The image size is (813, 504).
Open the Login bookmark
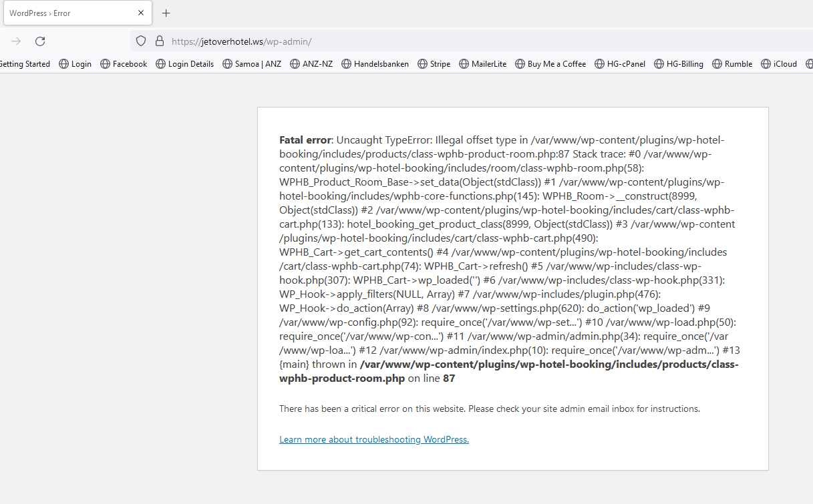(x=75, y=64)
